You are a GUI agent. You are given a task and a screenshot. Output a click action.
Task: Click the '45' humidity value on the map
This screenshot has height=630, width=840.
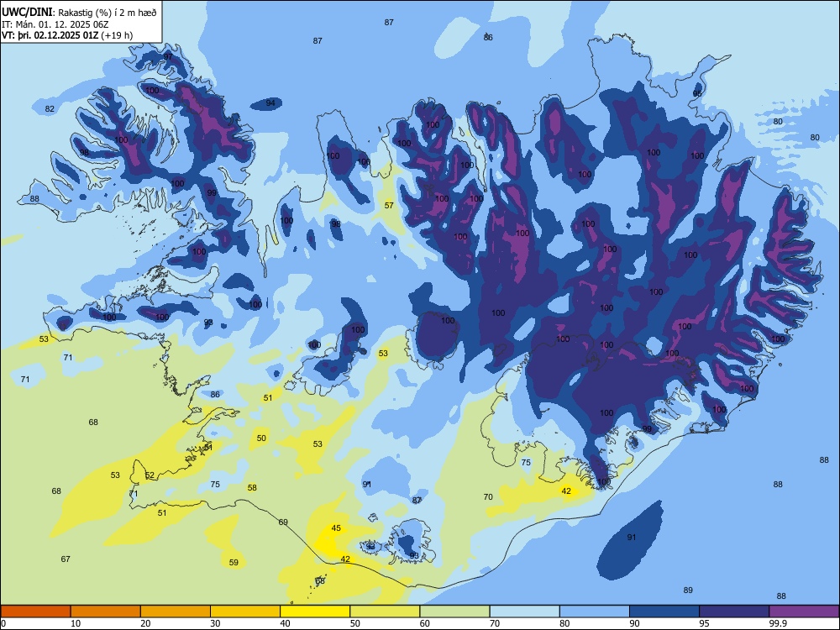pos(336,528)
